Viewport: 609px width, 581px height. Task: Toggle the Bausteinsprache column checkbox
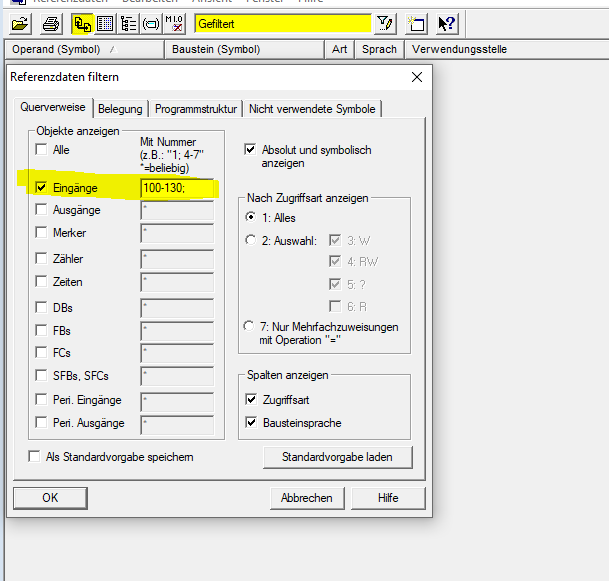251,422
